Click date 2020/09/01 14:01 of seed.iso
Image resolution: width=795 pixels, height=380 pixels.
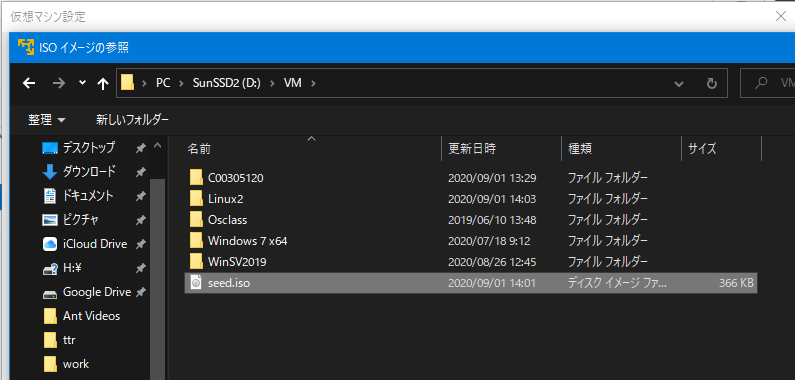coord(492,283)
